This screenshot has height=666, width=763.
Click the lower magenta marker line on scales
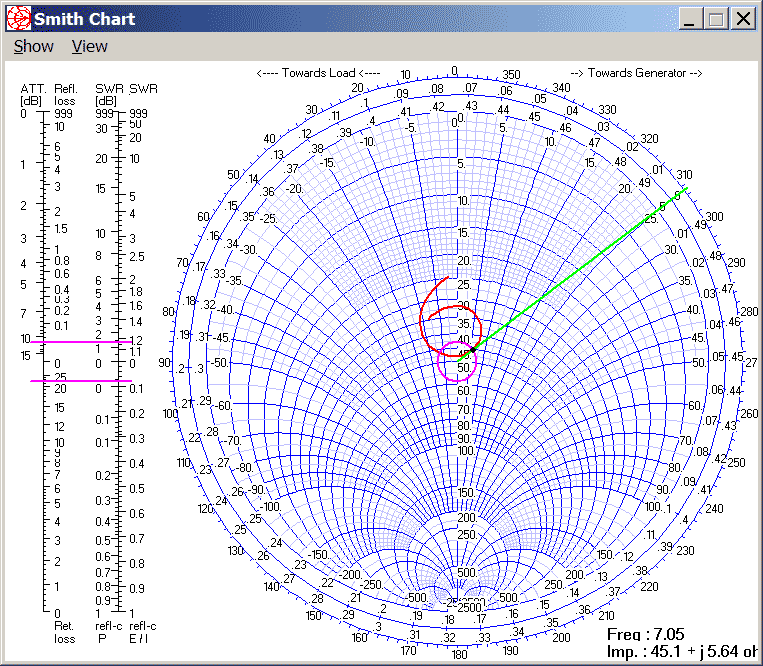tap(81, 380)
